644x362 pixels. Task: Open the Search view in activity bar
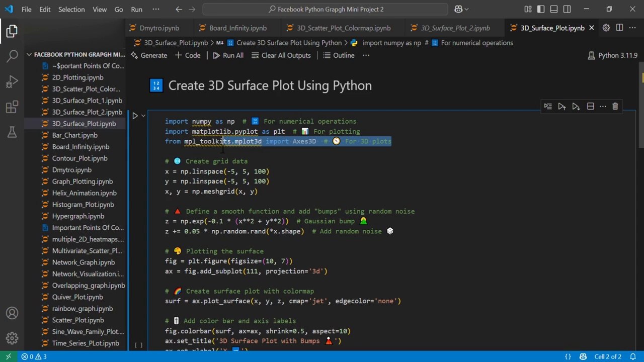click(12, 56)
